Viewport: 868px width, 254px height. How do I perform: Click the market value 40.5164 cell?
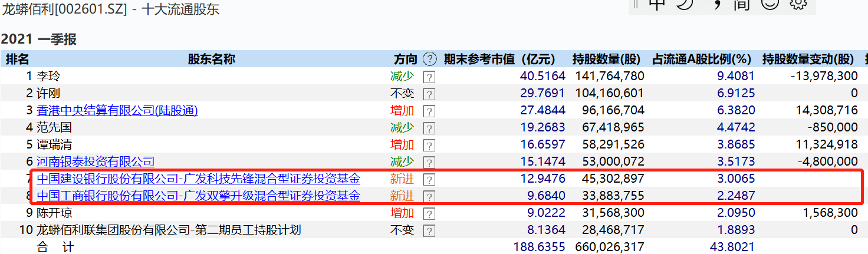(x=542, y=76)
